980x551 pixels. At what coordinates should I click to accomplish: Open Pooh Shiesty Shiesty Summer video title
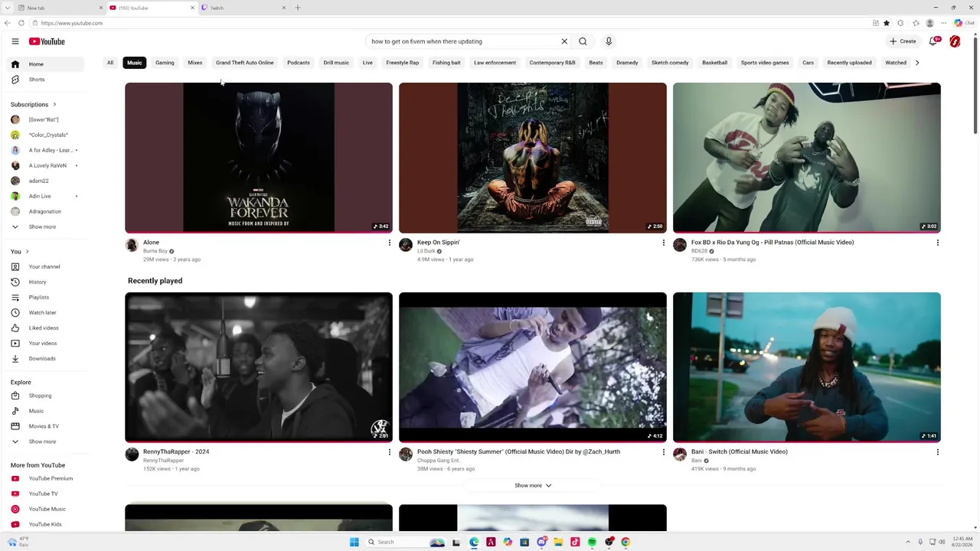tap(518, 452)
